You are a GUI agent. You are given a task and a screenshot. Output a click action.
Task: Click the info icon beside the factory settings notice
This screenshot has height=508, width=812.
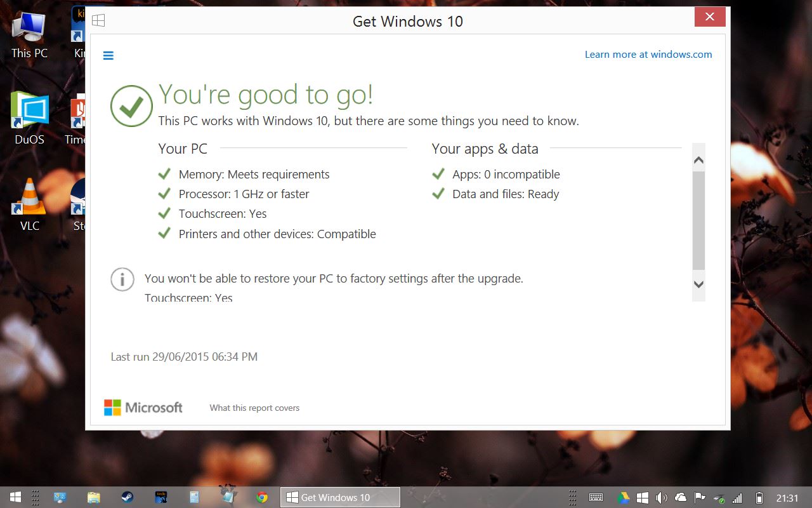coord(122,279)
